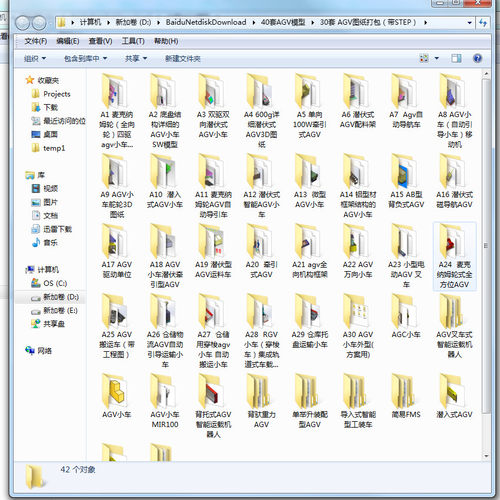Go back with the Back arrow button
The width and height of the screenshot is (500, 500).
(23, 23)
